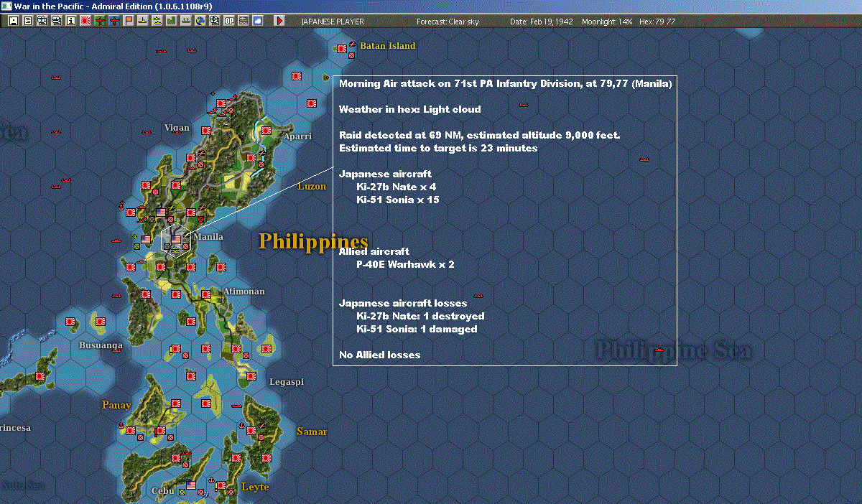Click 'Estimated time to target' line
Viewport: 862px width, 504px height.
click(x=438, y=148)
